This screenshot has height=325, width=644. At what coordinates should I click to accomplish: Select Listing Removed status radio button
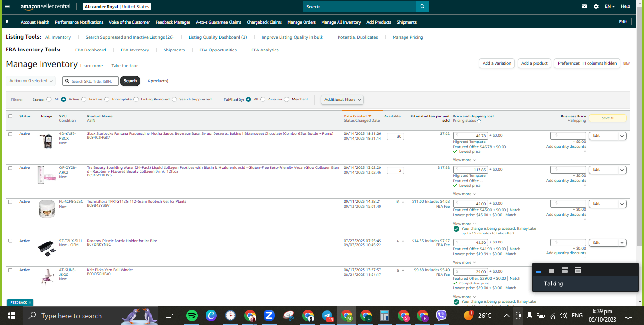coord(136,100)
